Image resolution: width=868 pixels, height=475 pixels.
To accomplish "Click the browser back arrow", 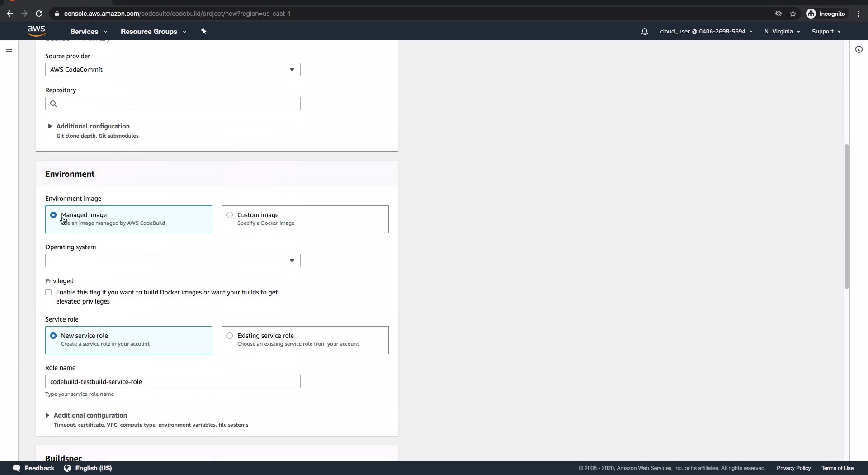I will (10, 14).
